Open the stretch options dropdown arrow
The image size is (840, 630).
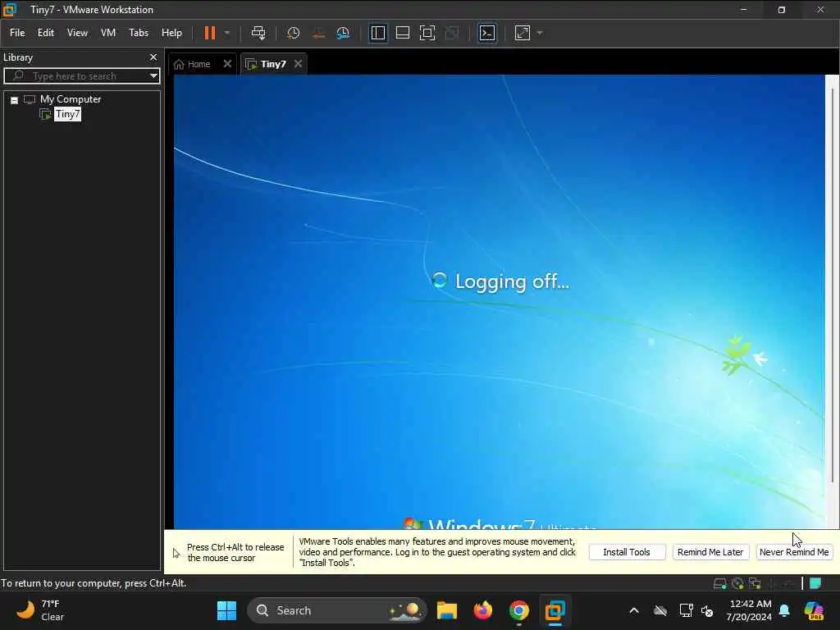(540, 33)
